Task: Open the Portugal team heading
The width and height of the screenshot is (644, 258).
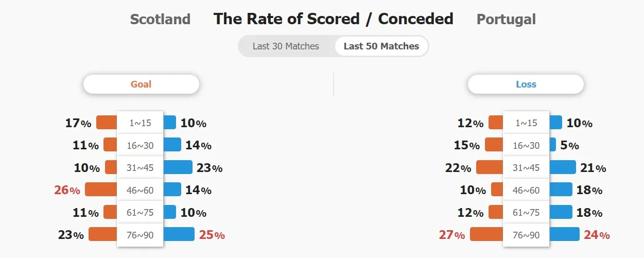Action: click(506, 20)
